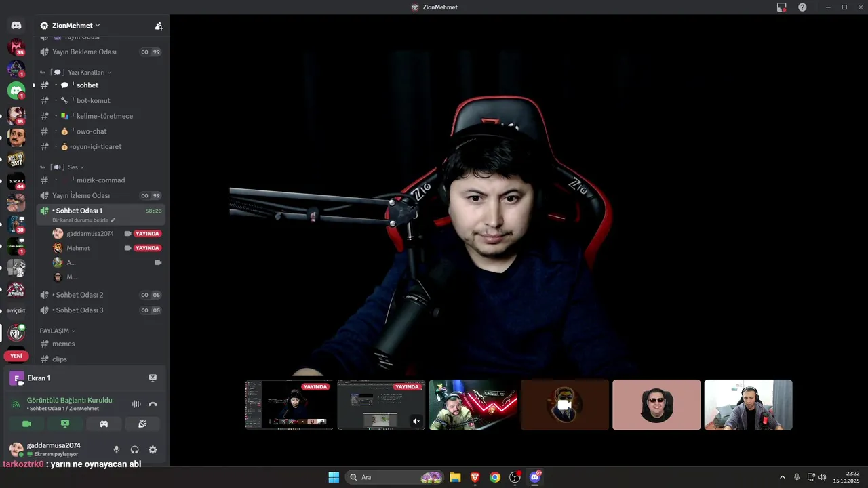
Task: Open the müzik-commad channel
Action: (x=100, y=180)
